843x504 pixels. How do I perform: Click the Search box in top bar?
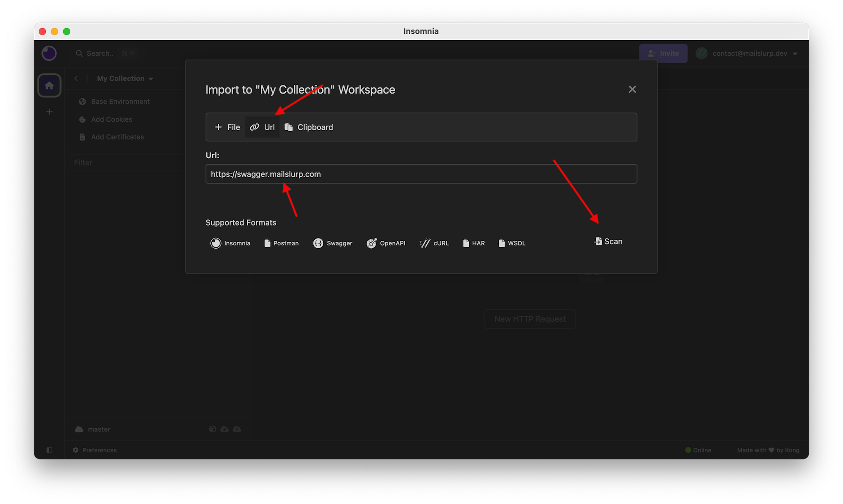pyautogui.click(x=106, y=53)
